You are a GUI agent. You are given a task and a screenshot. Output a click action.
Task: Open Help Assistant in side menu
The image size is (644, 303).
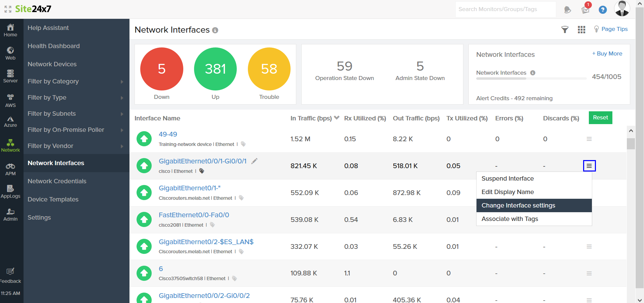pyautogui.click(x=48, y=28)
